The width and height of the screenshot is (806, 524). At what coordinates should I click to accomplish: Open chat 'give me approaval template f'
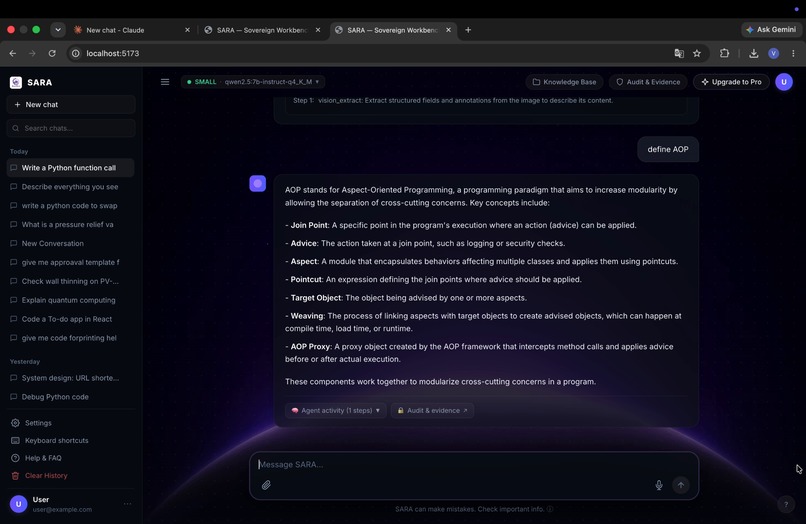[70, 262]
